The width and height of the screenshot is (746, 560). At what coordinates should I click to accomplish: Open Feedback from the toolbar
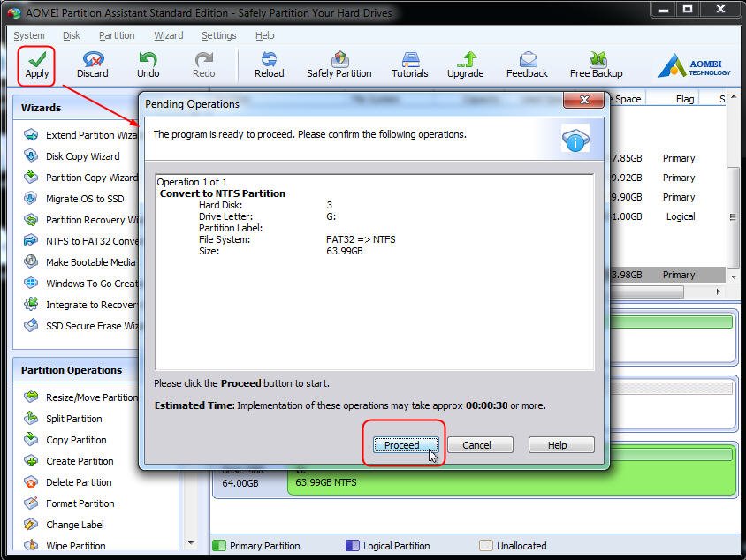[527, 65]
